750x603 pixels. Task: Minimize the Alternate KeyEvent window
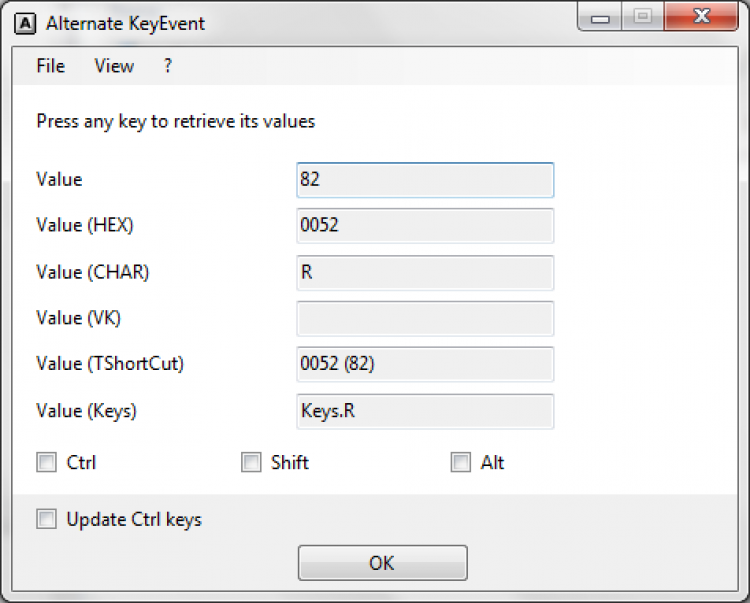601,17
